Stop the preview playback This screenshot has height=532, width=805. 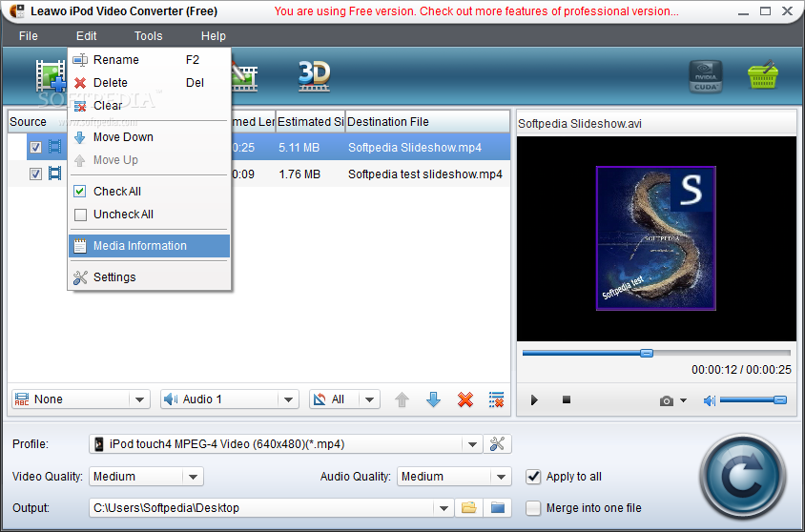(567, 399)
